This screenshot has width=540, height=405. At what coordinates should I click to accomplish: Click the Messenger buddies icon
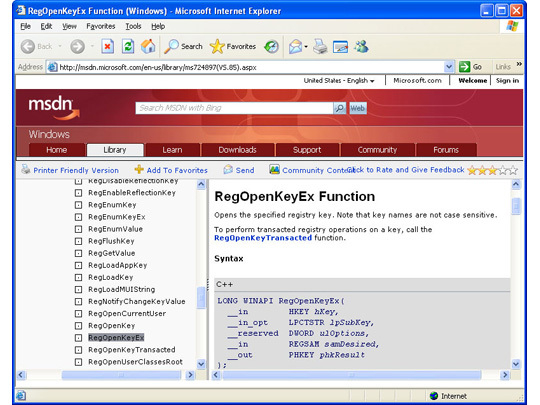click(362, 46)
